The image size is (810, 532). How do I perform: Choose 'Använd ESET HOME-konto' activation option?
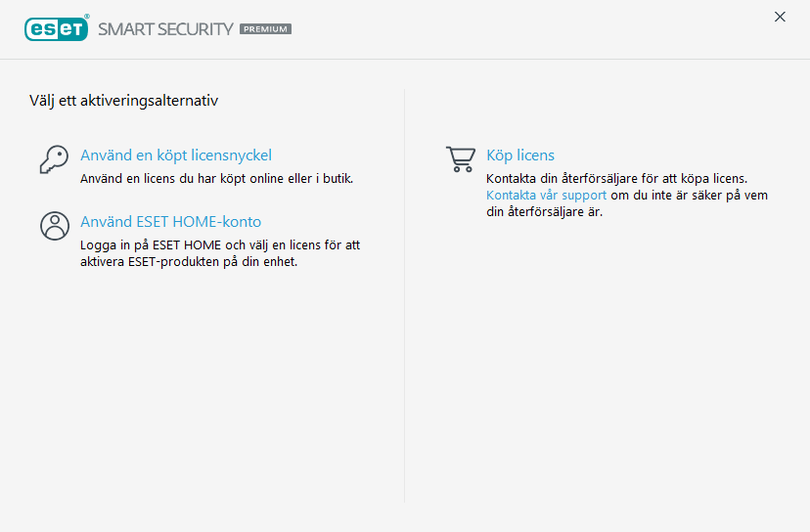[x=170, y=222]
